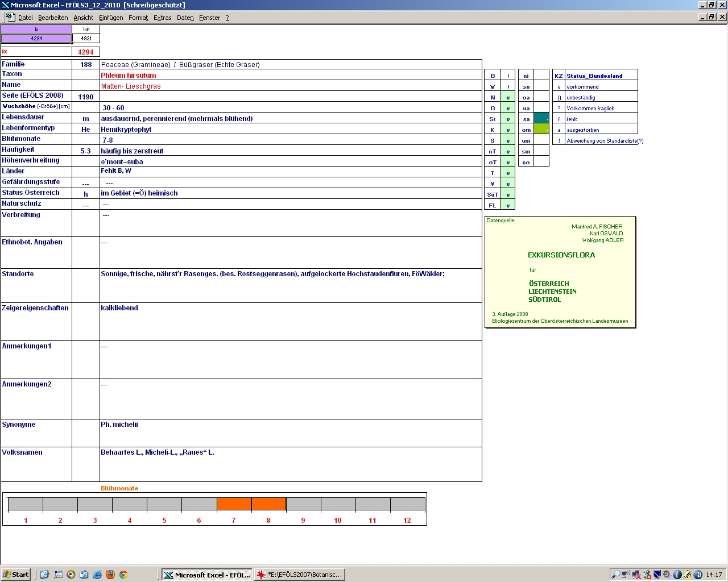Launch Firefox from the Quick Launch bar
728x582 pixels.
pyautogui.click(x=110, y=575)
